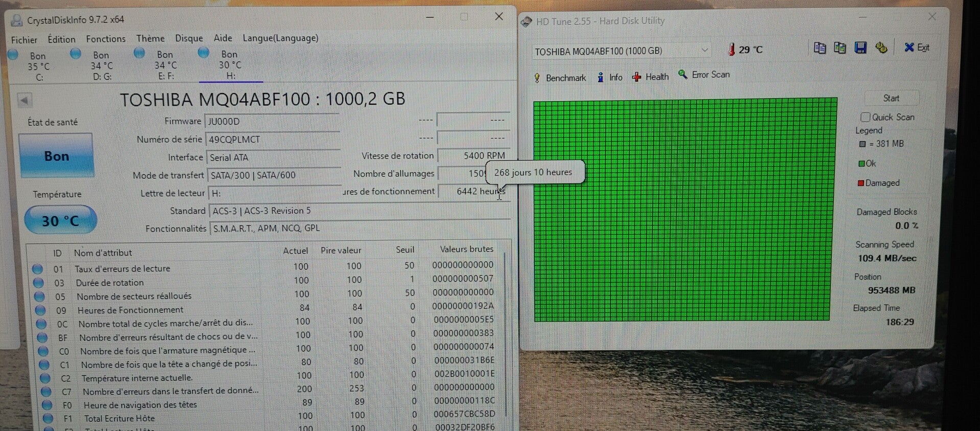Click the Exit button in HD Tune

coord(917,47)
